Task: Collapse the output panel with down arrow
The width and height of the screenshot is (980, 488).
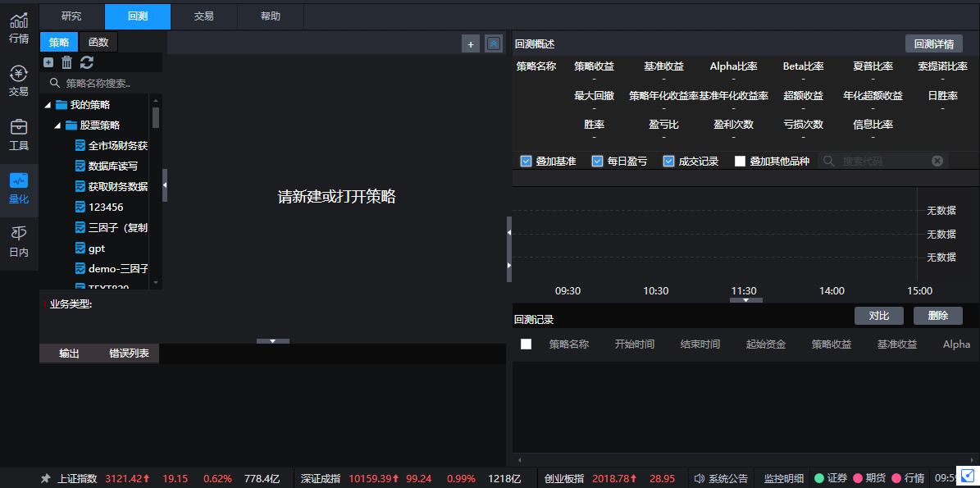Action: click(273, 340)
